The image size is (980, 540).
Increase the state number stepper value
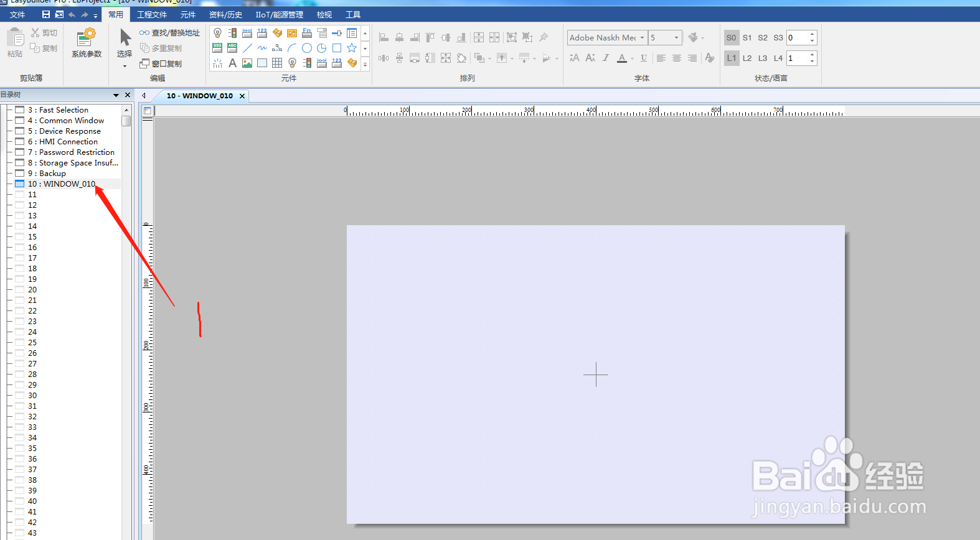pos(813,34)
